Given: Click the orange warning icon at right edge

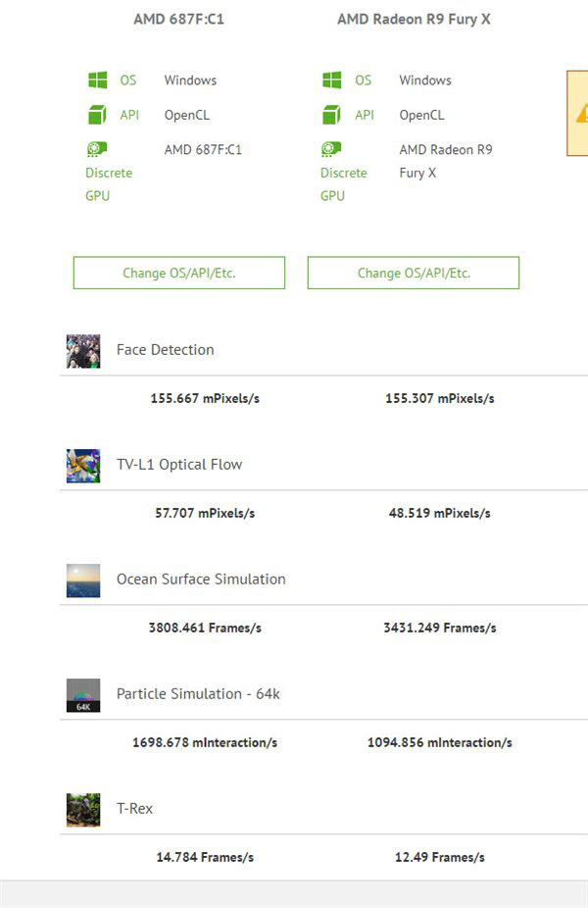Looking at the screenshot, I should tap(582, 114).
